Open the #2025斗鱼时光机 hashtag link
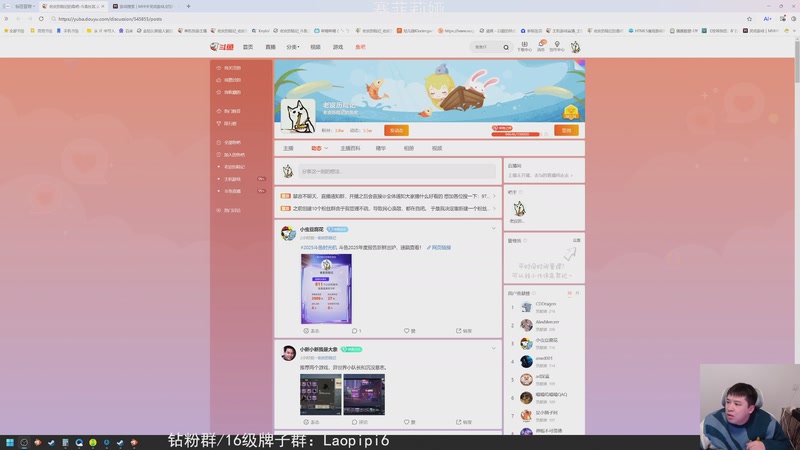 point(318,247)
